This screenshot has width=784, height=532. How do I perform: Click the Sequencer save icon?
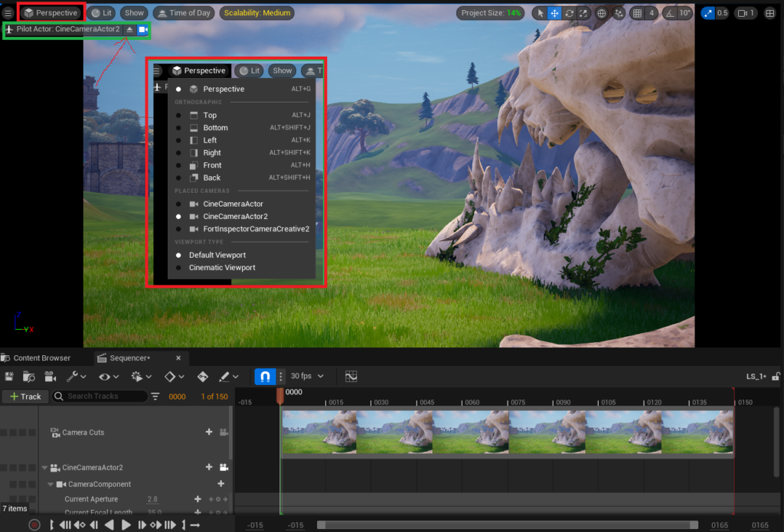pos(9,377)
